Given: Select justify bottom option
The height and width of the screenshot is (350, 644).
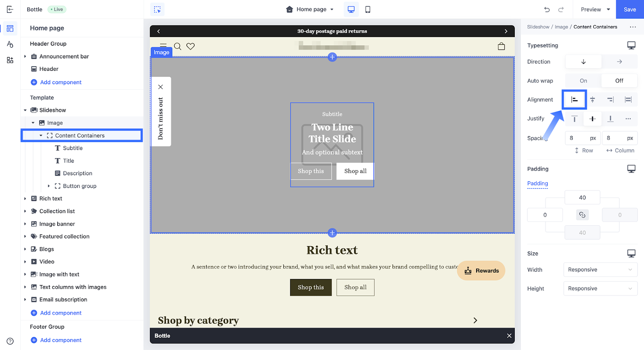Looking at the screenshot, I should [610, 118].
